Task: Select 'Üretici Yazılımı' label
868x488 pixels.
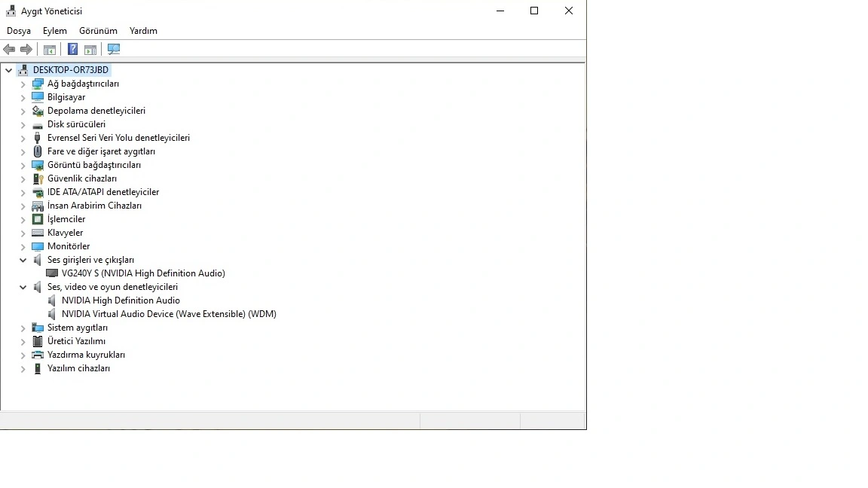Action: tap(76, 341)
